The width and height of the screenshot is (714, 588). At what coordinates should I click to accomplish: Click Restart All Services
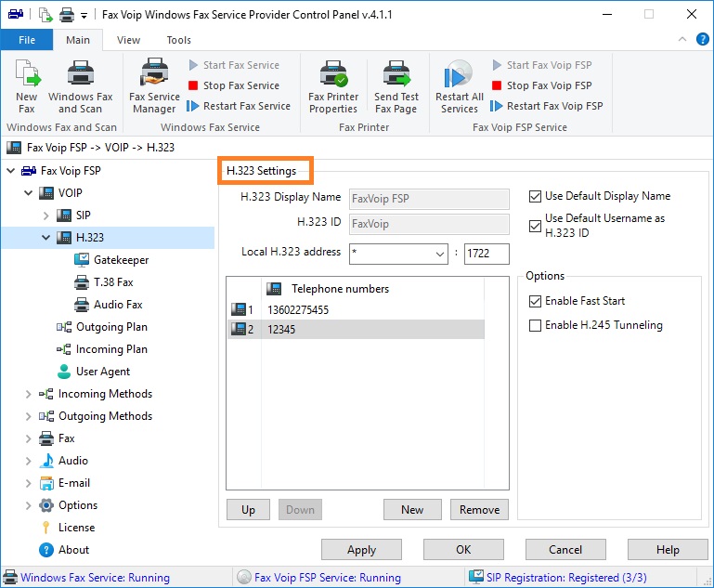459,85
